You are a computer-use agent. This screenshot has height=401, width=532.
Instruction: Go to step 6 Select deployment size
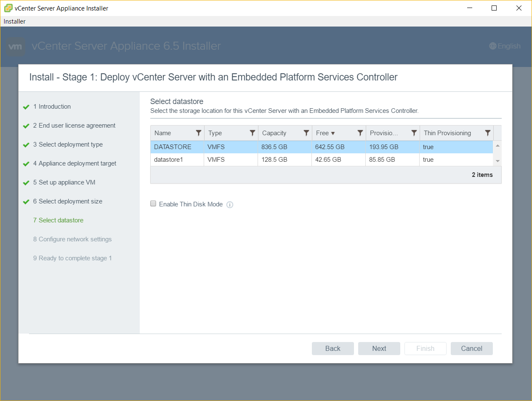coord(68,201)
